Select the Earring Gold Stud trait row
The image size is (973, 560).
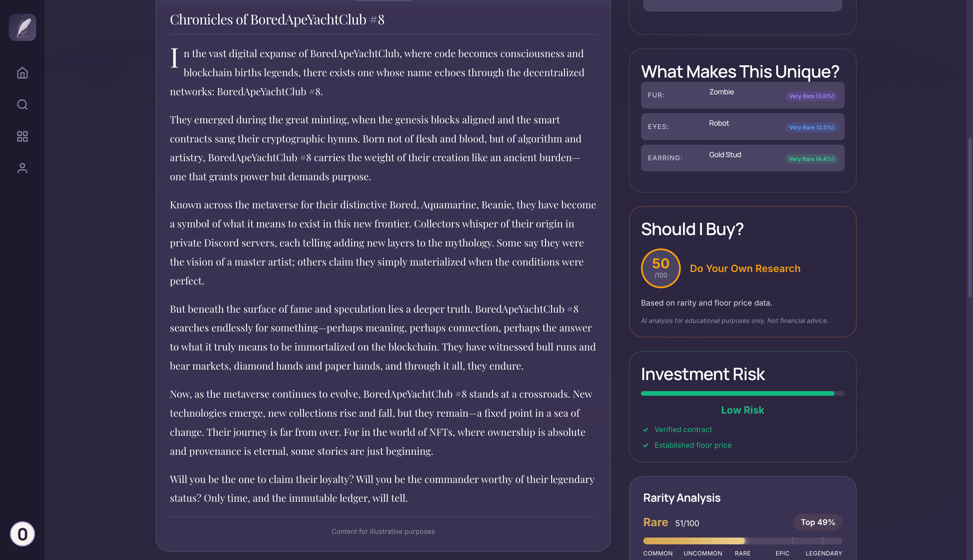[x=743, y=158]
